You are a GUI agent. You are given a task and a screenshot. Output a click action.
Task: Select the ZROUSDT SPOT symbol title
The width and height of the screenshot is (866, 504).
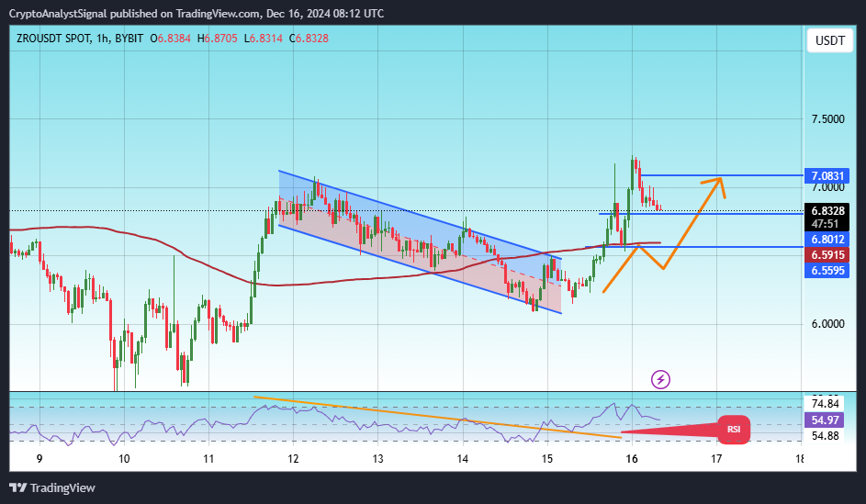tap(54, 39)
